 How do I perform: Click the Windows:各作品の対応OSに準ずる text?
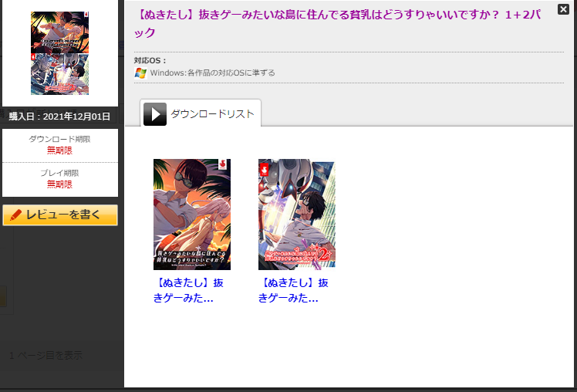[x=212, y=73]
